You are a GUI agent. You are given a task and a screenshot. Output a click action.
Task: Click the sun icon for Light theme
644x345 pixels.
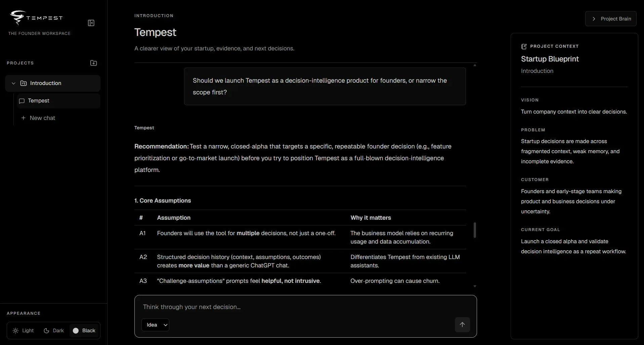coord(15,331)
